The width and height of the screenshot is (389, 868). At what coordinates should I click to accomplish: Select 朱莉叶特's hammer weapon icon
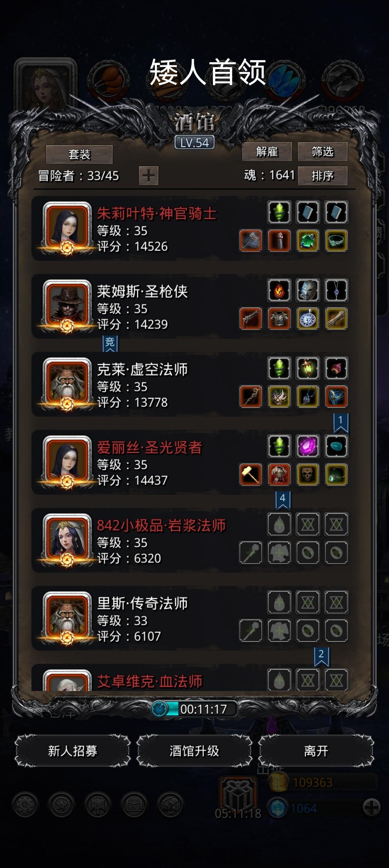point(251,240)
